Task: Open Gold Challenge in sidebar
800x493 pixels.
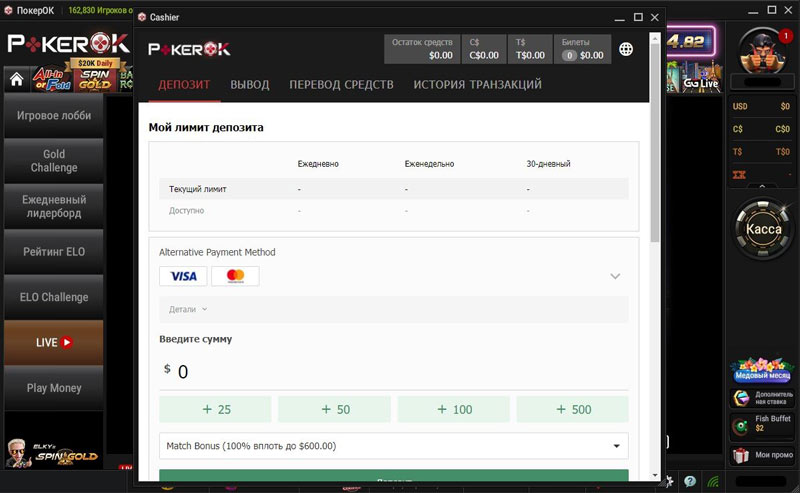Action: tap(54, 161)
